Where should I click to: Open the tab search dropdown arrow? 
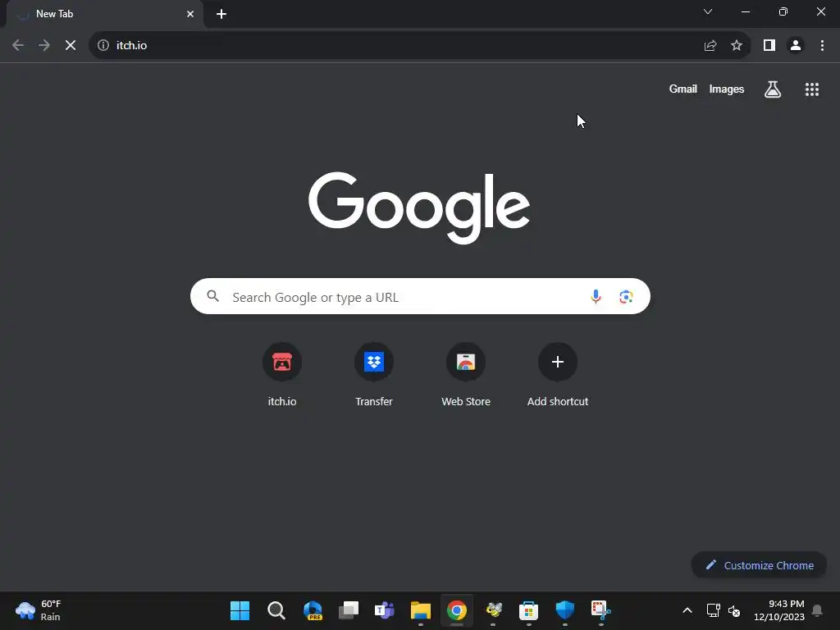tap(708, 11)
